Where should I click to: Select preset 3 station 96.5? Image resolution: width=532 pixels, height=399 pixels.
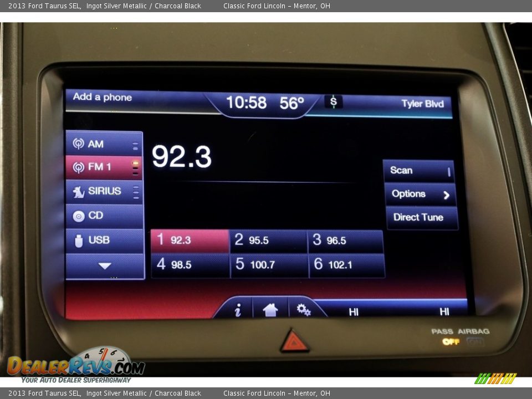tap(346, 240)
